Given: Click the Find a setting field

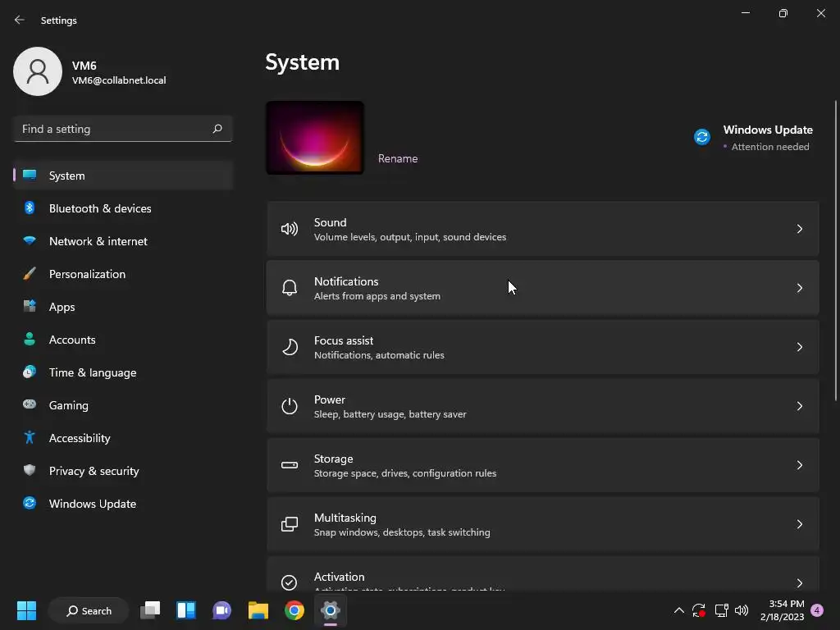Looking at the screenshot, I should point(123,129).
